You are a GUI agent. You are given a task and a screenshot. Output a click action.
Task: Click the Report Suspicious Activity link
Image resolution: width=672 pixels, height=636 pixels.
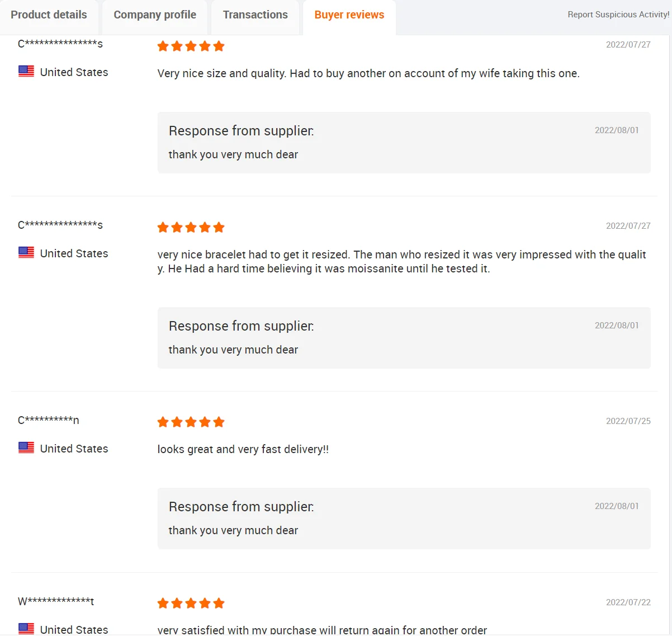[x=618, y=15]
